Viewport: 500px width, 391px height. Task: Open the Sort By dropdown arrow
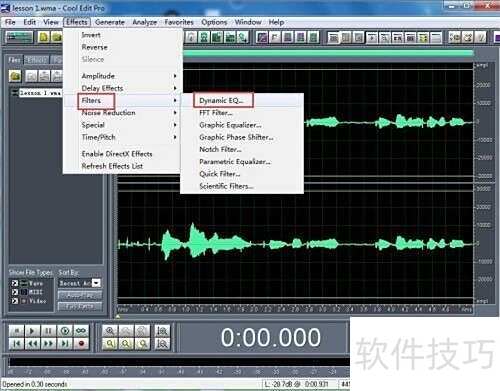(x=96, y=283)
